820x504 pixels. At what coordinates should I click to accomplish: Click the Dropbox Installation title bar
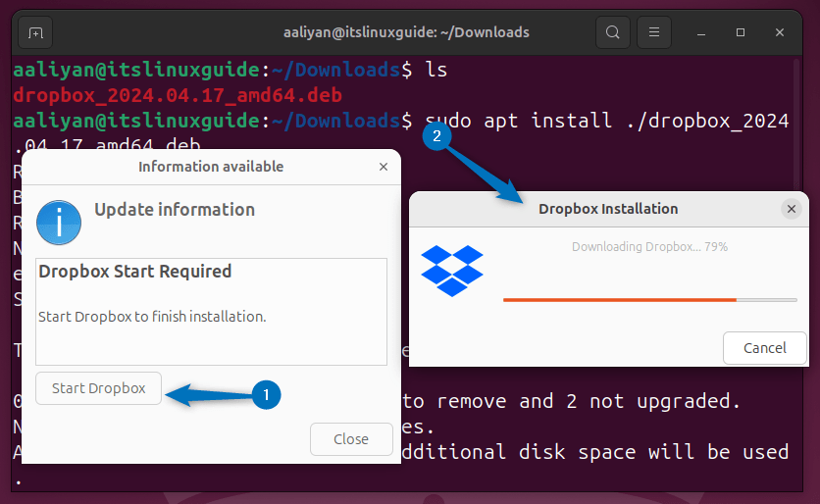coord(607,209)
